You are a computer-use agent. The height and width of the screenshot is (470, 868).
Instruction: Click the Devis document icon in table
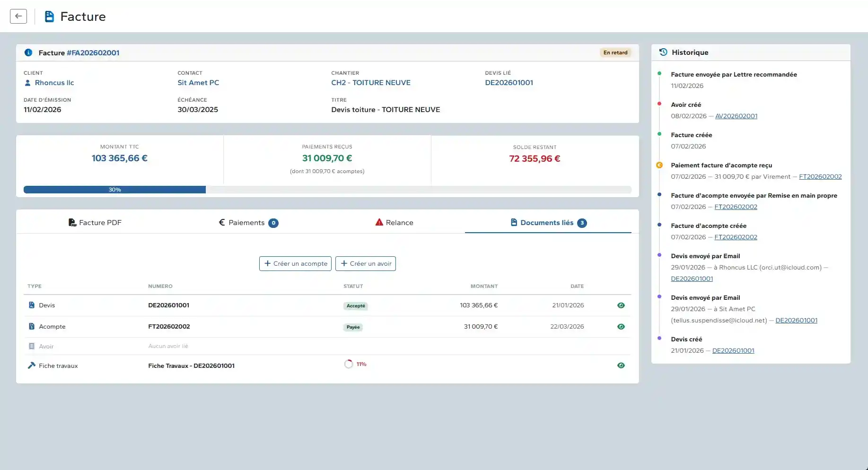(32, 305)
